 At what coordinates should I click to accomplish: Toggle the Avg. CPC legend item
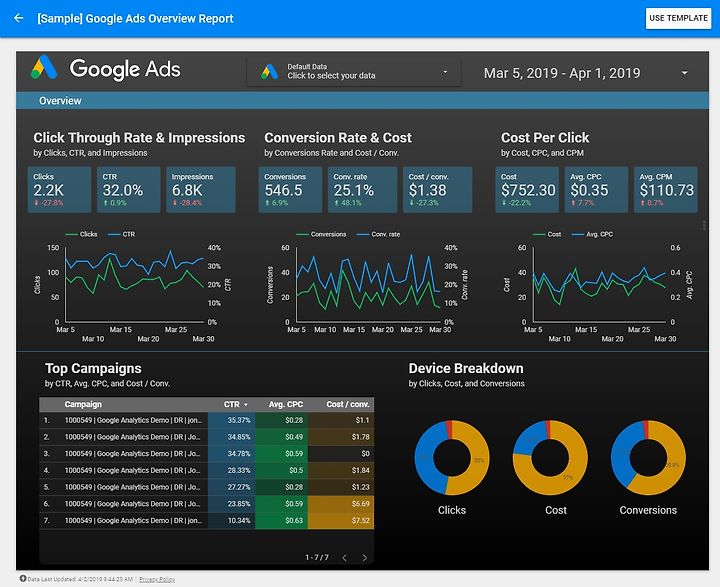pos(592,234)
